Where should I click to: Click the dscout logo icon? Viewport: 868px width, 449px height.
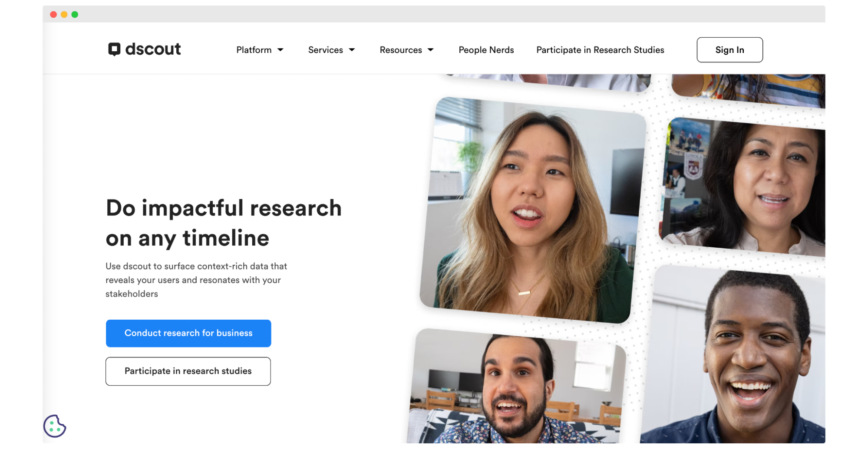click(x=114, y=49)
